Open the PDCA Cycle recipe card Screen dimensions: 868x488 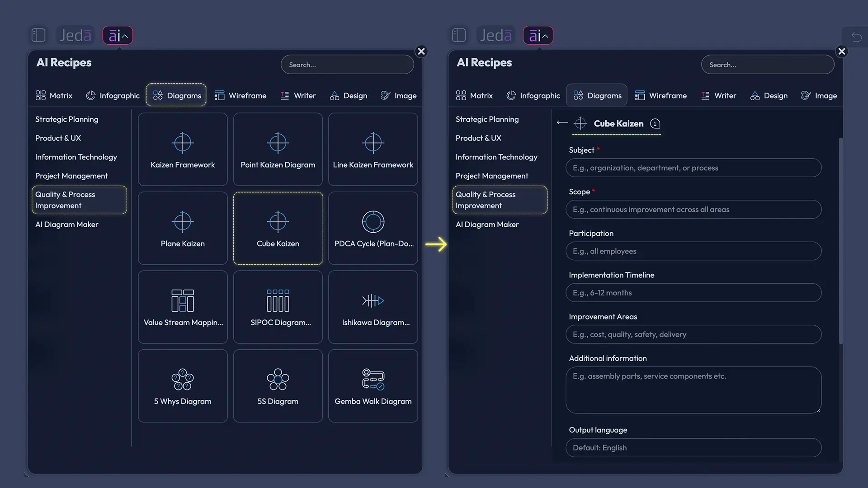pyautogui.click(x=373, y=228)
